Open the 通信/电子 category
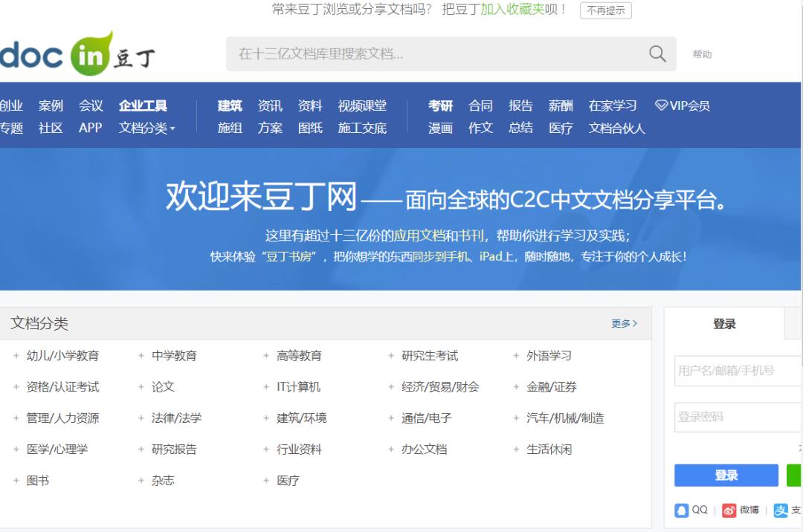The image size is (803, 532). [427, 418]
